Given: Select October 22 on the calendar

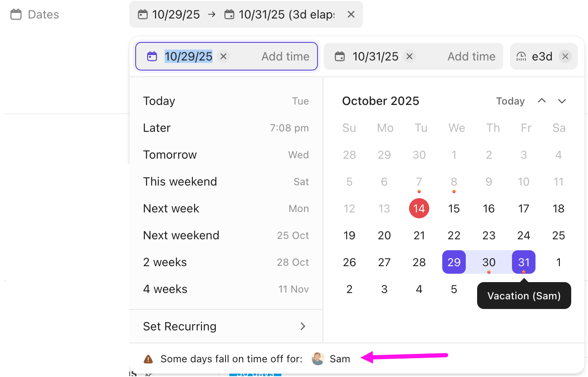Looking at the screenshot, I should [x=454, y=235].
